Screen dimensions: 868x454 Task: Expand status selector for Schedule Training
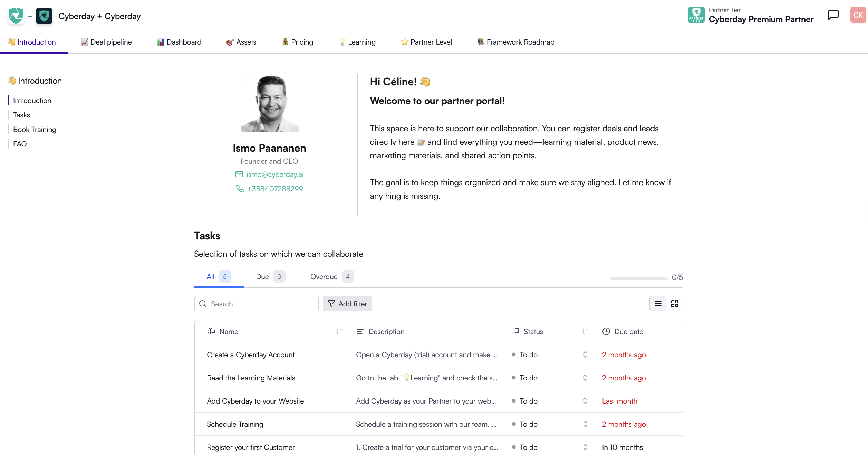coord(585,424)
